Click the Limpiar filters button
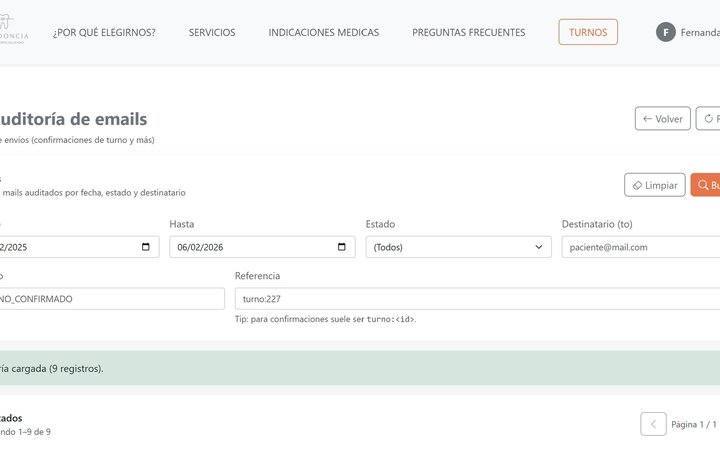This screenshot has width=720, height=450. (x=655, y=185)
